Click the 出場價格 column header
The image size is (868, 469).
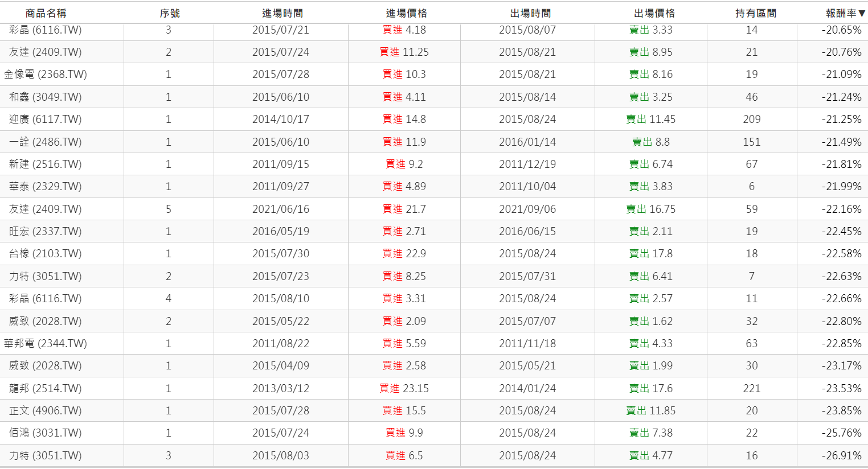click(x=654, y=13)
